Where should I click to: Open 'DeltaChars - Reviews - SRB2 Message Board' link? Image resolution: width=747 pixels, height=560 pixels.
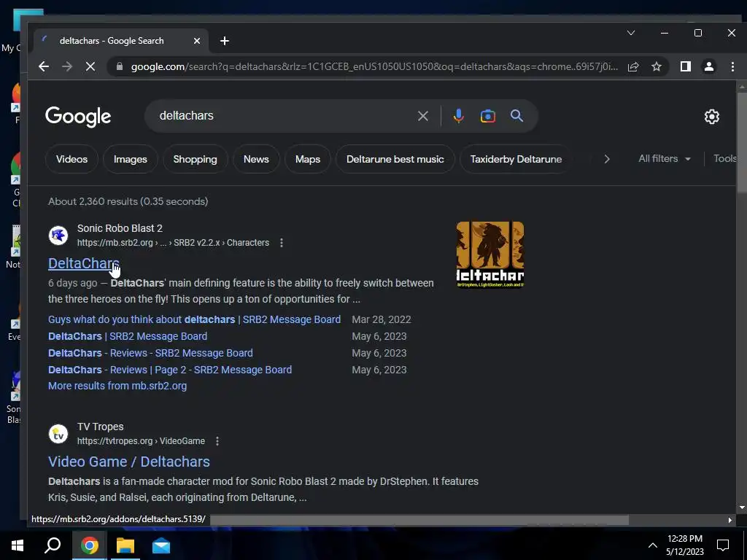click(150, 353)
